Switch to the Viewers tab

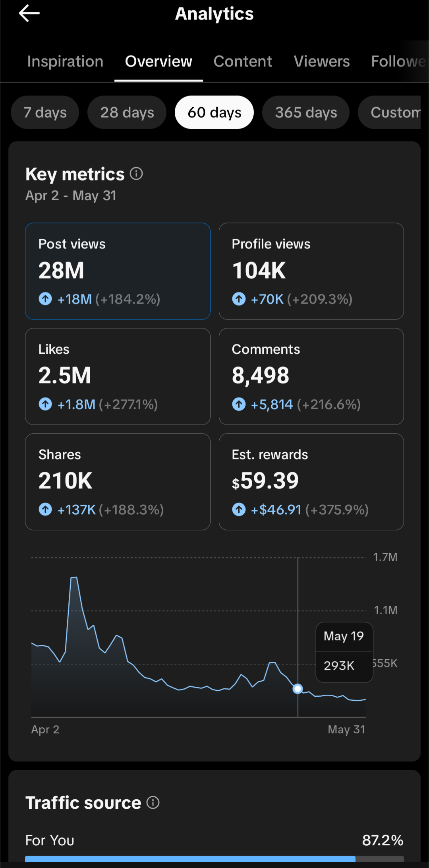coord(322,62)
